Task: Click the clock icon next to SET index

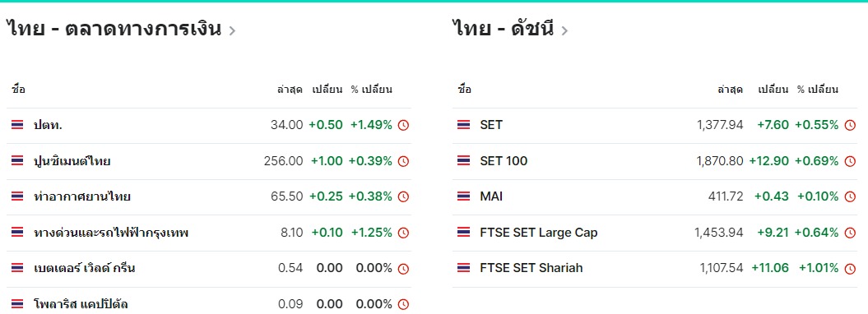Action: [x=850, y=126]
